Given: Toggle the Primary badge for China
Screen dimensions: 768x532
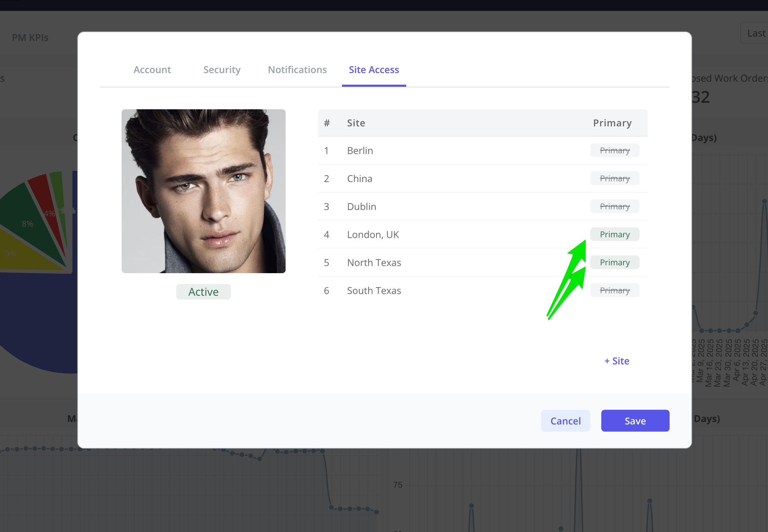Looking at the screenshot, I should coord(615,178).
